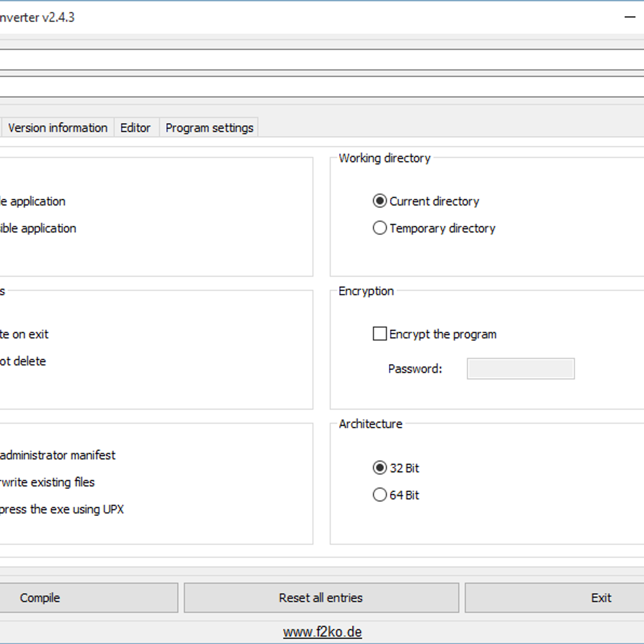
Task: Select the Temporary directory option
Action: click(434, 228)
